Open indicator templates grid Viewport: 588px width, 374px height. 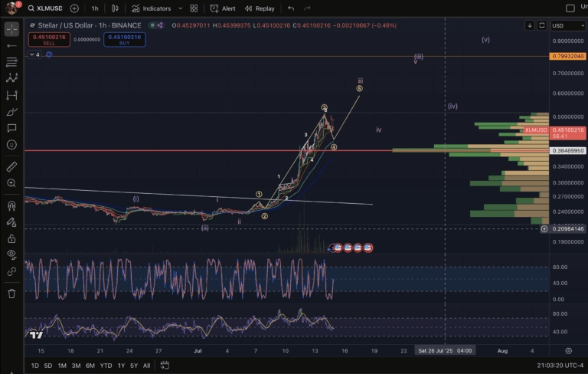pyautogui.click(x=194, y=8)
